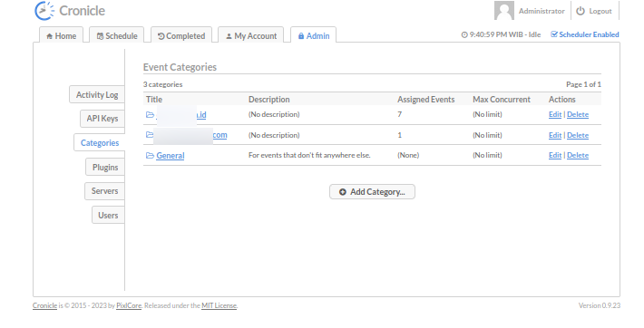Click the Logout link

pyautogui.click(x=600, y=11)
